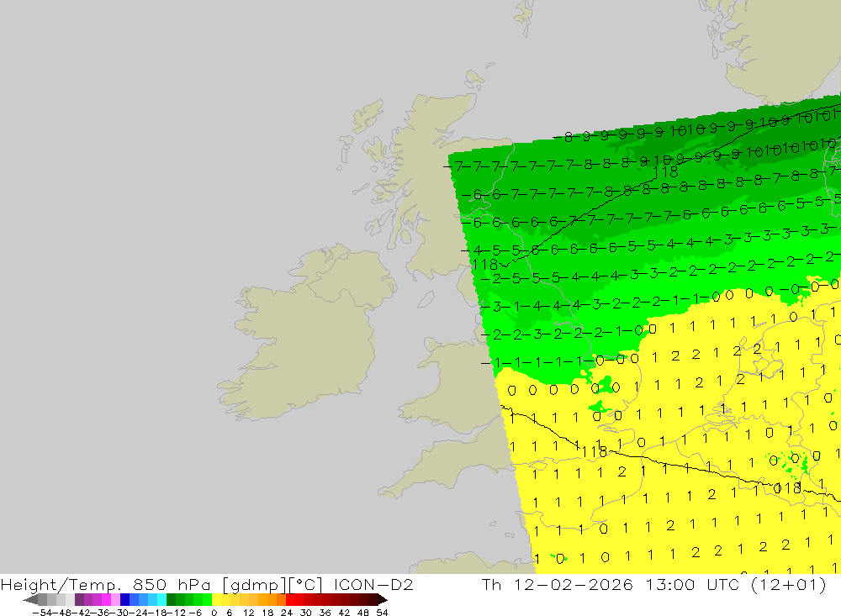Click the dark maroon right arrow of color scale
The image size is (841, 616).
tap(383, 600)
